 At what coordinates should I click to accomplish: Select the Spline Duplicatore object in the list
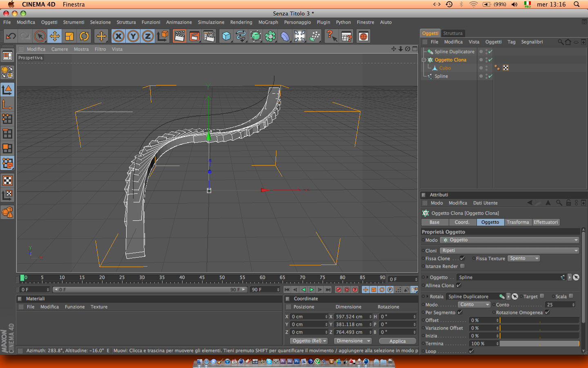click(454, 52)
